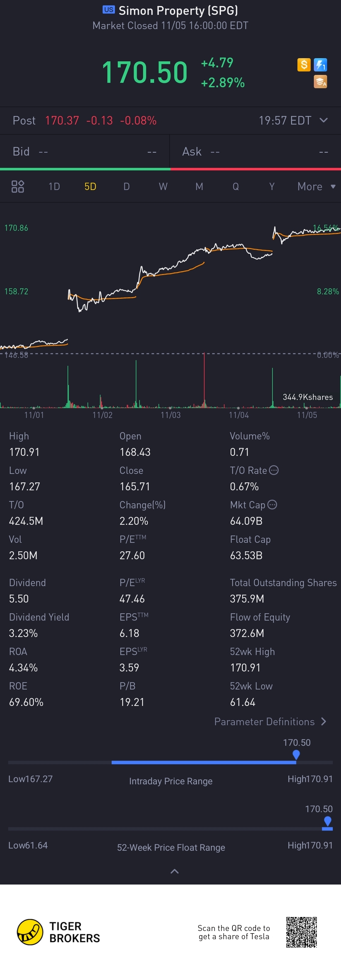Switch to the M monthly chart tab

click(199, 187)
